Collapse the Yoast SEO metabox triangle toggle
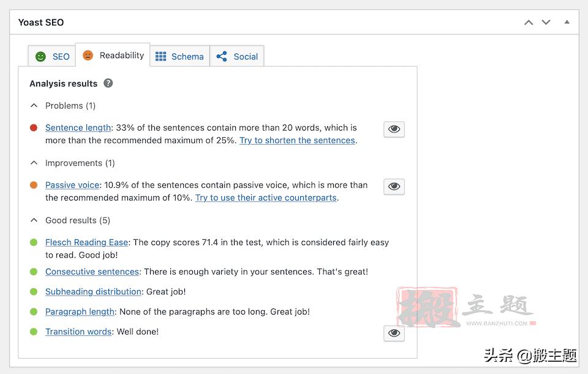Image resolution: width=588 pixels, height=374 pixels. pos(567,23)
